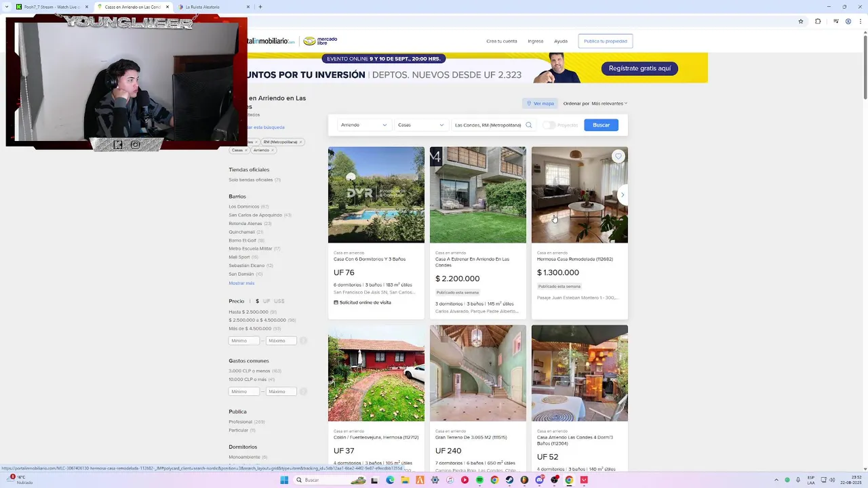Image resolution: width=868 pixels, height=488 pixels.
Task: Click Ingresa in the header
Action: click(x=536, y=41)
